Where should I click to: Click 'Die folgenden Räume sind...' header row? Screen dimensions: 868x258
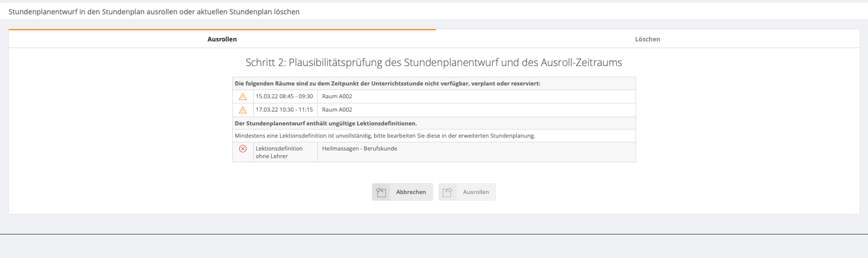pos(434,83)
